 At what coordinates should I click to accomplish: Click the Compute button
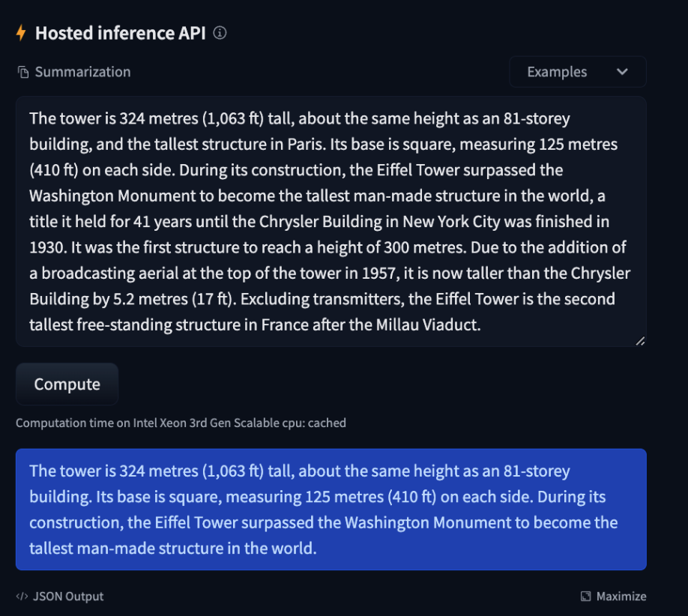coord(67,384)
